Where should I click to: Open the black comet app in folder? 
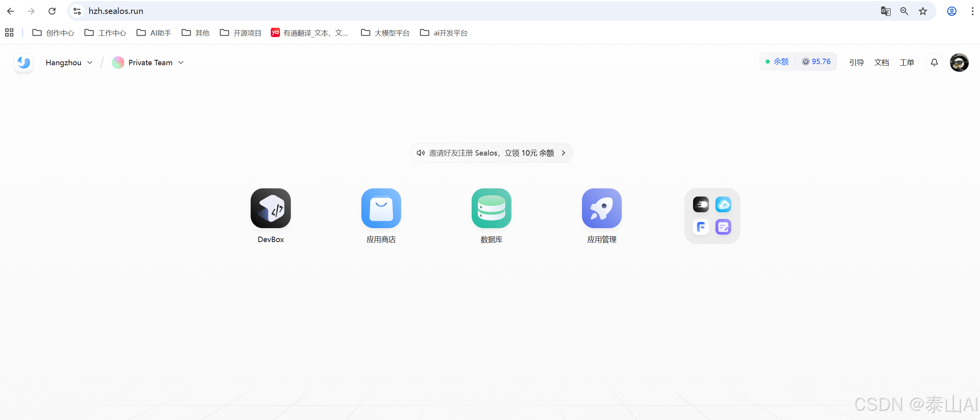pyautogui.click(x=701, y=205)
